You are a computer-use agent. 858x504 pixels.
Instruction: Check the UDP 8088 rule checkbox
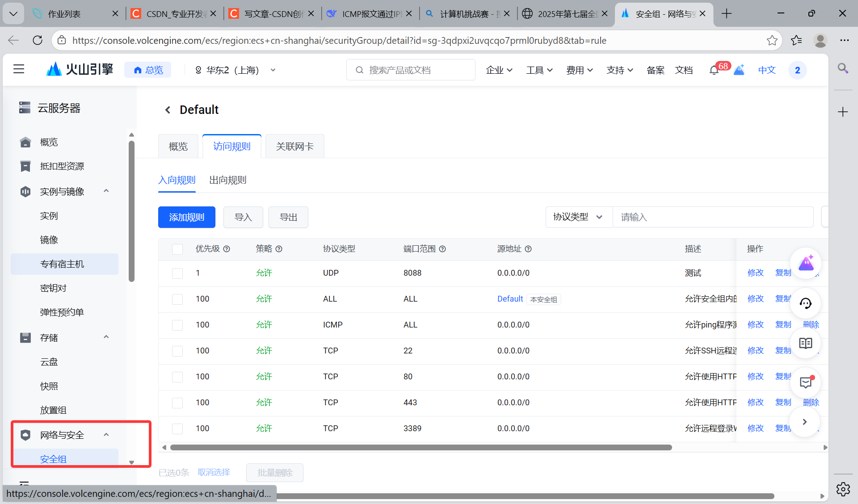177,273
